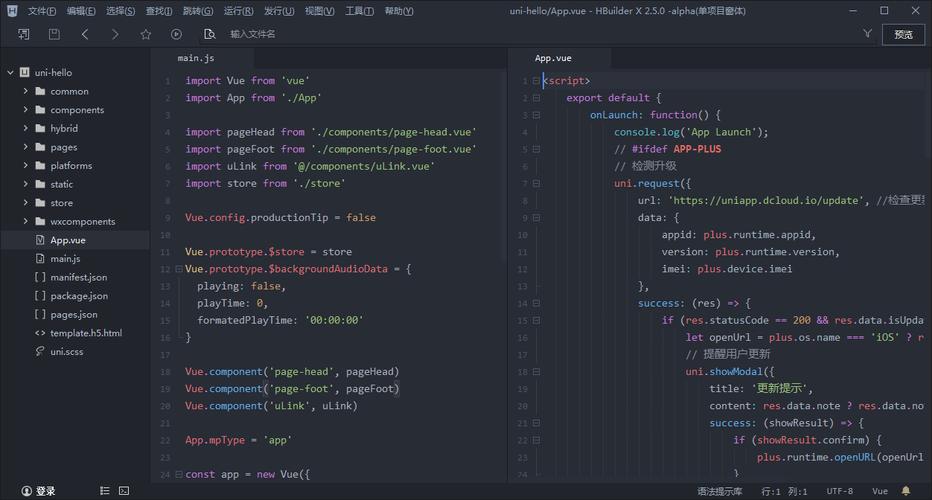Fold export default block at line 2

click(x=536, y=98)
